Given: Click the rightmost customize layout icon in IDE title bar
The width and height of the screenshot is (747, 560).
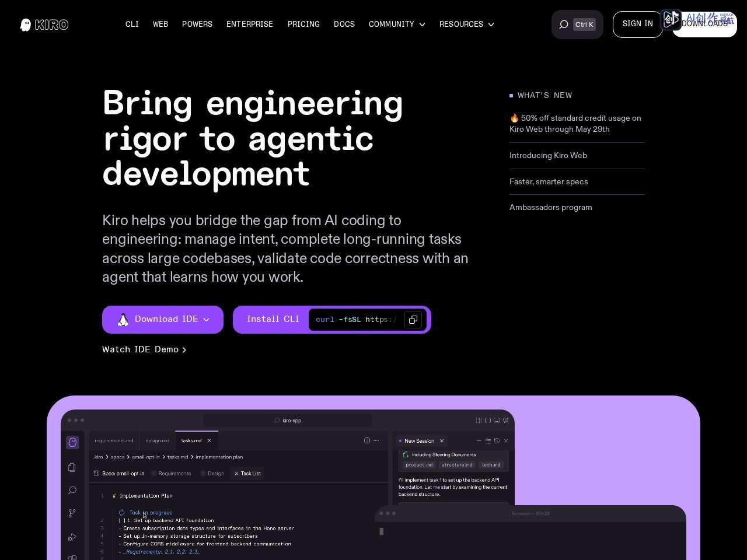Looking at the screenshot, I should point(506,420).
